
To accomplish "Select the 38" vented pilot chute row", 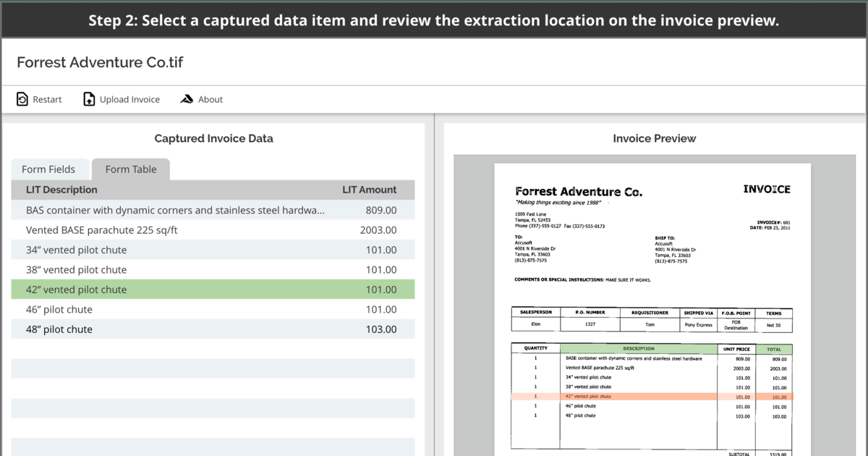I will (213, 269).
